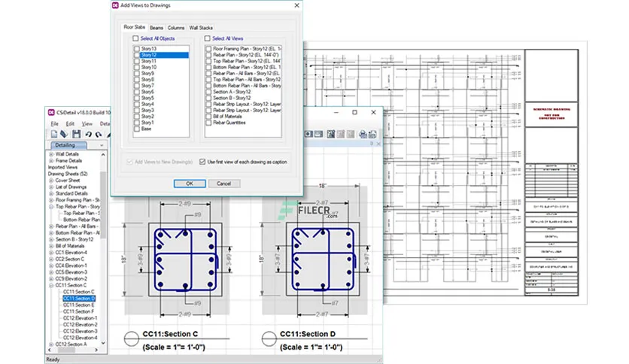Toggle Use first view as caption checkbox
Image resolution: width=629 pixels, height=364 pixels.
point(202,162)
